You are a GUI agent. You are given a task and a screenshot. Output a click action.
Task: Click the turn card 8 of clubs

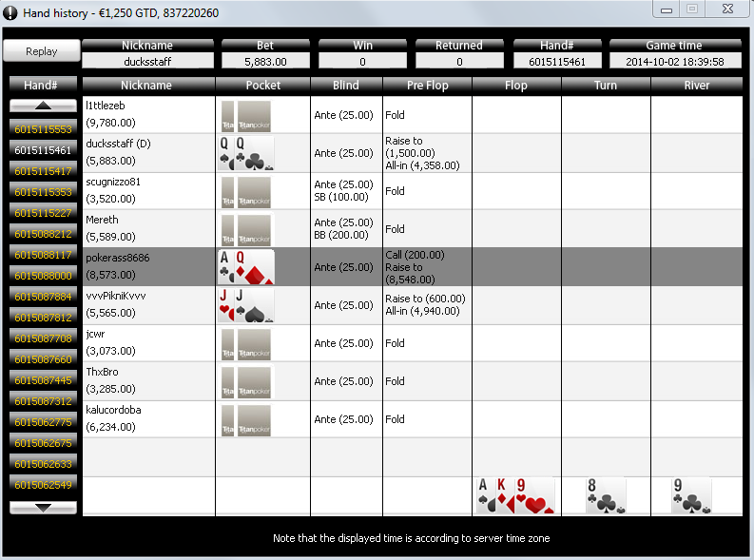pos(606,495)
